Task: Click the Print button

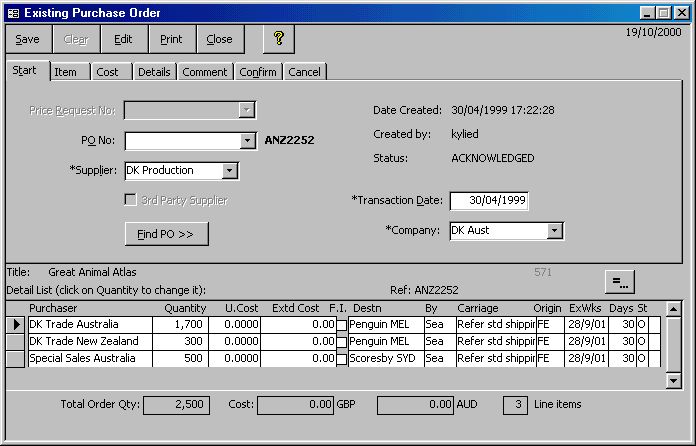Action: click(x=171, y=39)
